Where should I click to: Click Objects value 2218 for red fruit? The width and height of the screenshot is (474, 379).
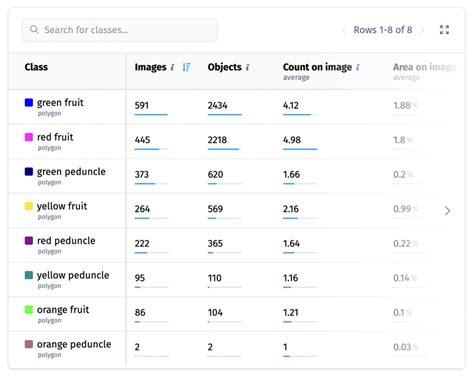point(217,140)
